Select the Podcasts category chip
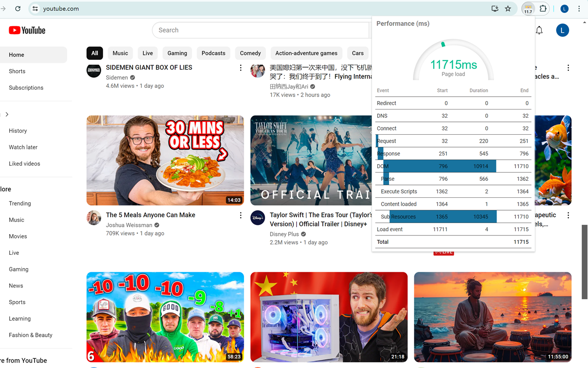The height and width of the screenshot is (368, 588). point(213,53)
